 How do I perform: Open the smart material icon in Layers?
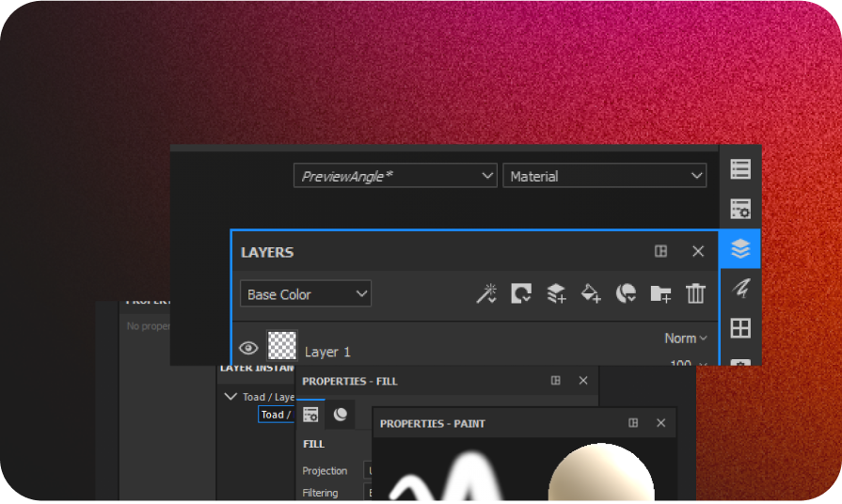tap(626, 293)
